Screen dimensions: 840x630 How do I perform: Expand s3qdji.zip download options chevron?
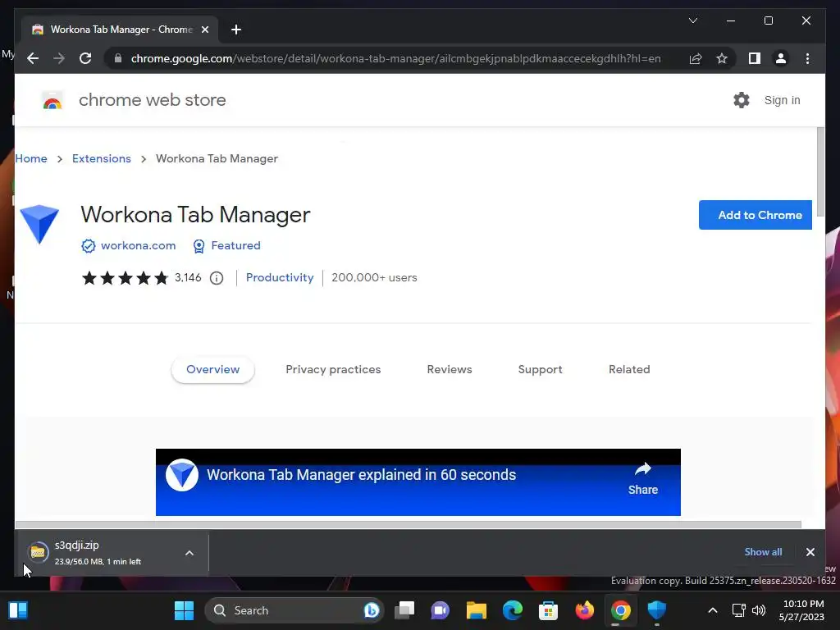(189, 553)
